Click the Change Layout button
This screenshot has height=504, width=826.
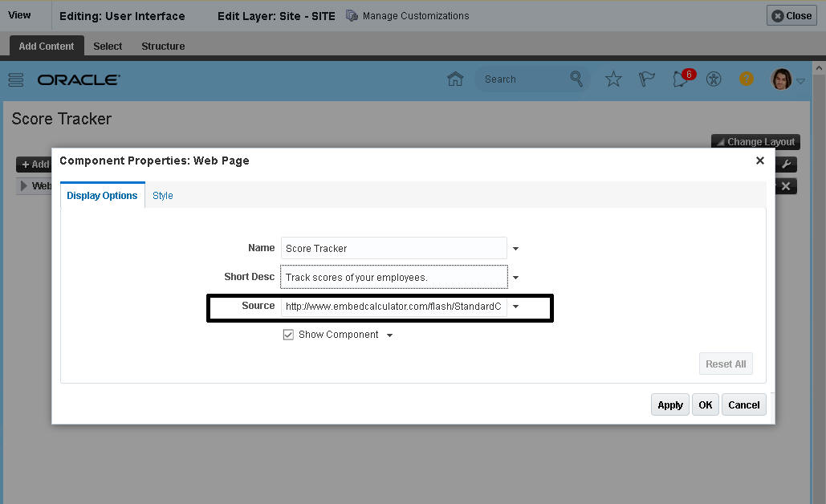[755, 141]
